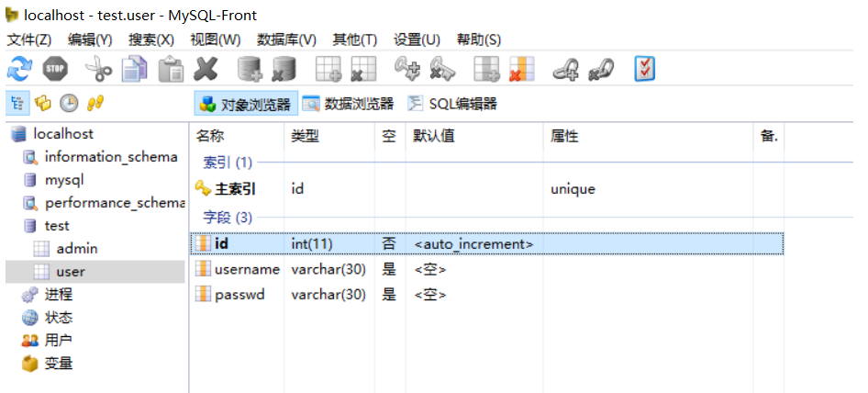Toggle the tree view sidebar button

click(x=19, y=103)
